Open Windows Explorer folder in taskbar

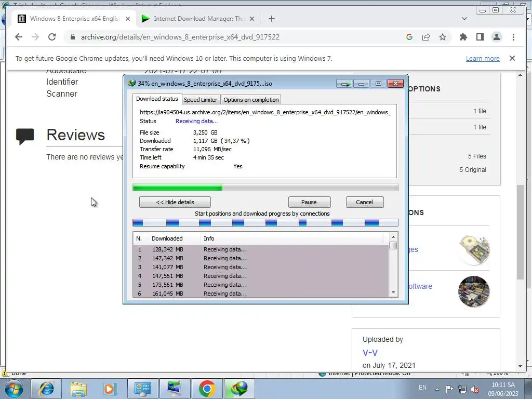click(79, 389)
